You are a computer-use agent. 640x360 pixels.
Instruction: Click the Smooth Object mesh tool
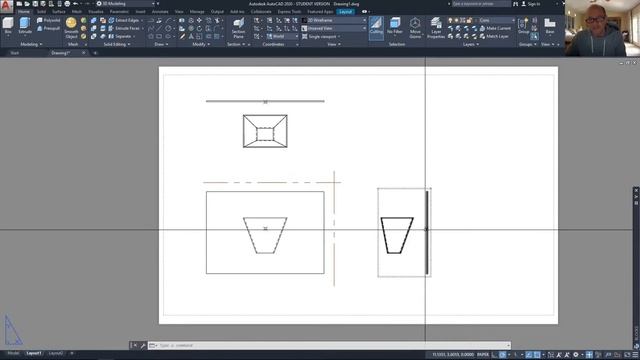[x=71, y=27]
